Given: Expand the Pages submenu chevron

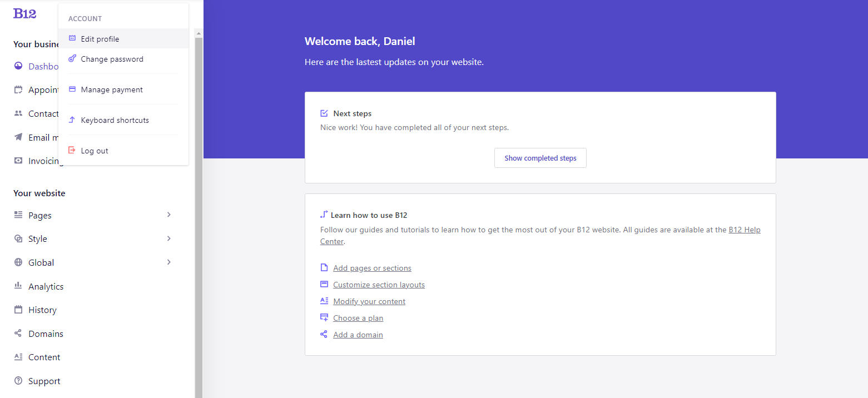Looking at the screenshot, I should [x=169, y=215].
